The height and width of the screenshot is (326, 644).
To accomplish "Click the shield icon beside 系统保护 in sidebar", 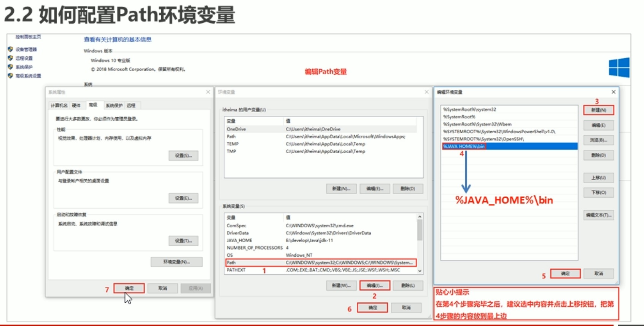I will 10,67.
